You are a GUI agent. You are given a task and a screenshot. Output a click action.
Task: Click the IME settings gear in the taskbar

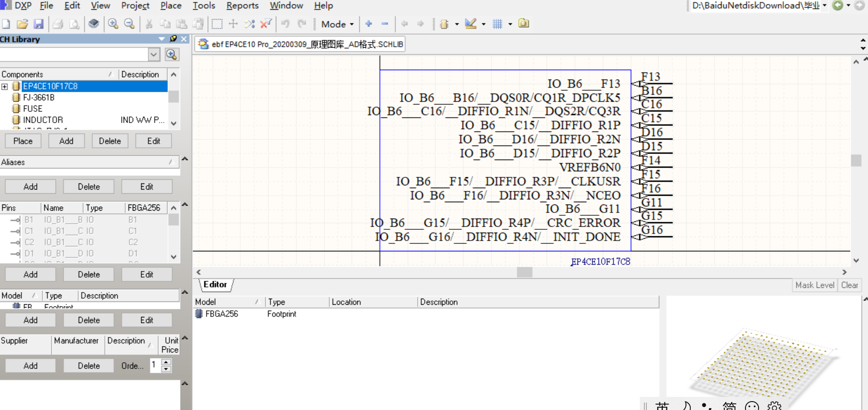[x=775, y=406]
